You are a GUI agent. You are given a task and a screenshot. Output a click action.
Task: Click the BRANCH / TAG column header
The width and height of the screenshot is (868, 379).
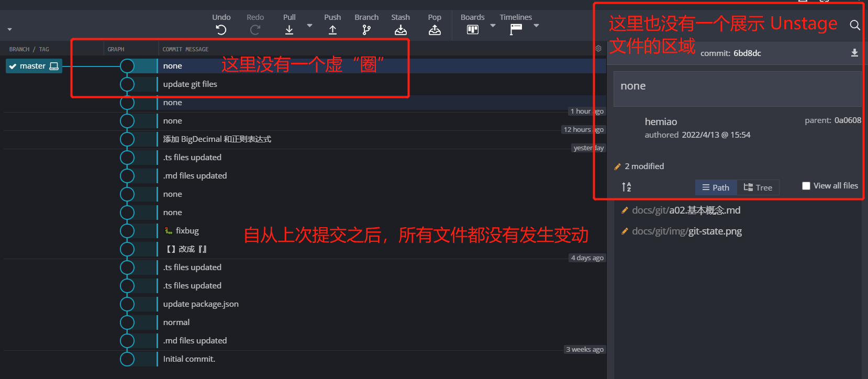(29, 49)
